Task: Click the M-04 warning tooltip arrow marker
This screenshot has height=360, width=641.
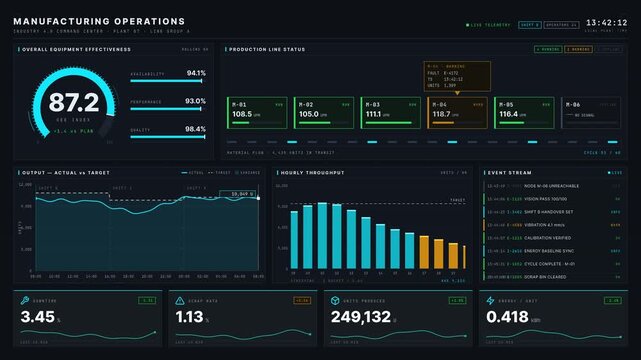Action: coord(457,93)
